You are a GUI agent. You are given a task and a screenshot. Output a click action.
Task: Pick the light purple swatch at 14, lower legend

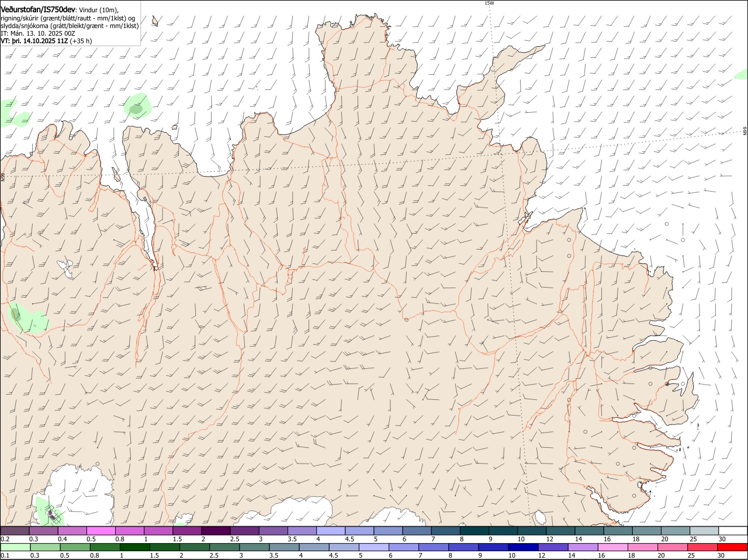[x=583, y=547]
